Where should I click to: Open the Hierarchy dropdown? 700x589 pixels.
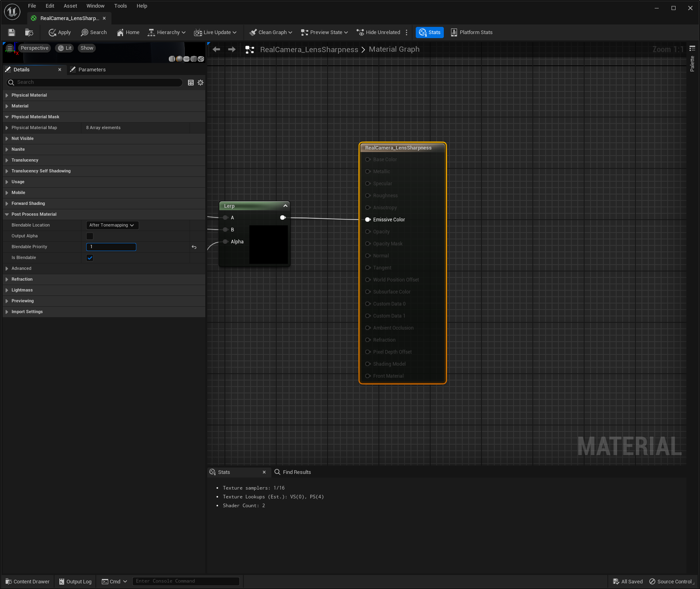tap(167, 32)
